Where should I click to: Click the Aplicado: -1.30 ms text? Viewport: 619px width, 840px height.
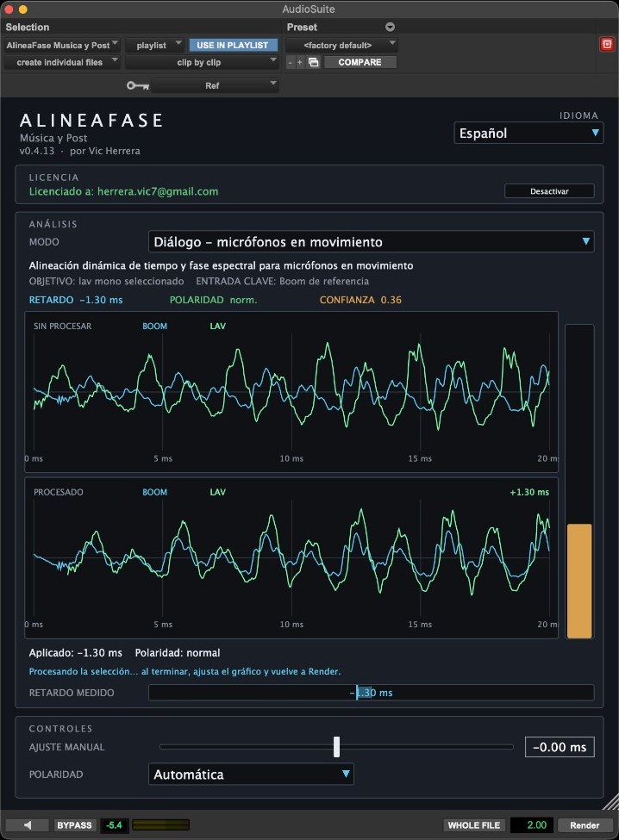coord(76,653)
